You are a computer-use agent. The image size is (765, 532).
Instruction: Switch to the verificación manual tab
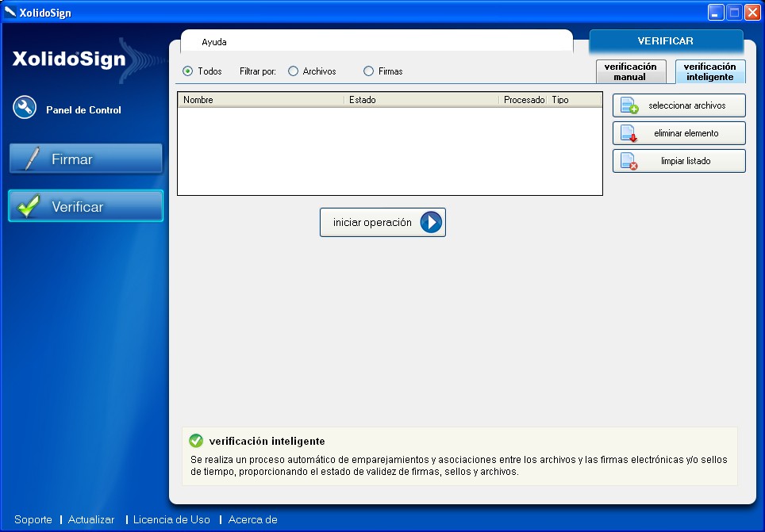click(631, 71)
